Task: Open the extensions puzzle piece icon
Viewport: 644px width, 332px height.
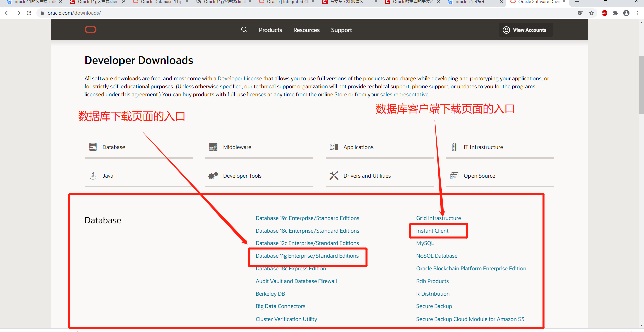Action: (615, 13)
